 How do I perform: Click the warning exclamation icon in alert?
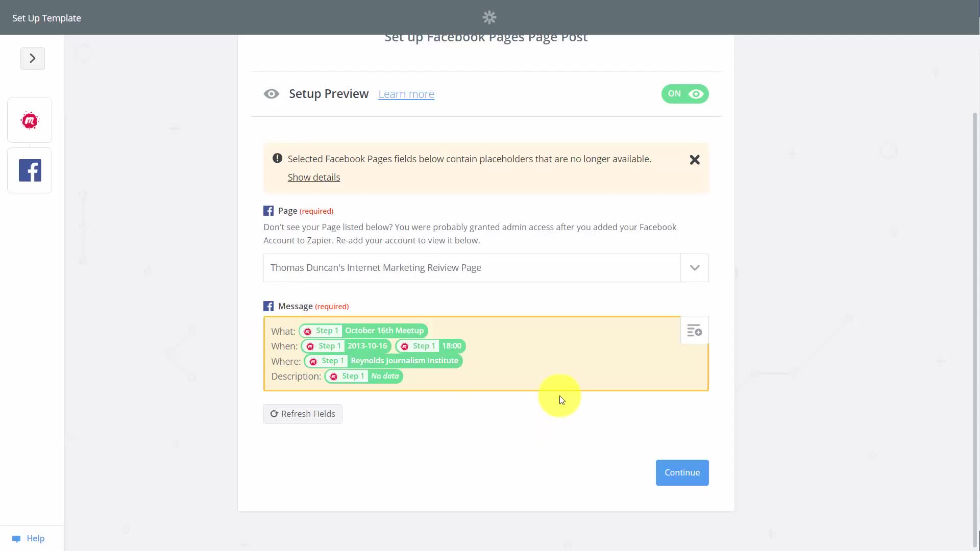pos(277,158)
